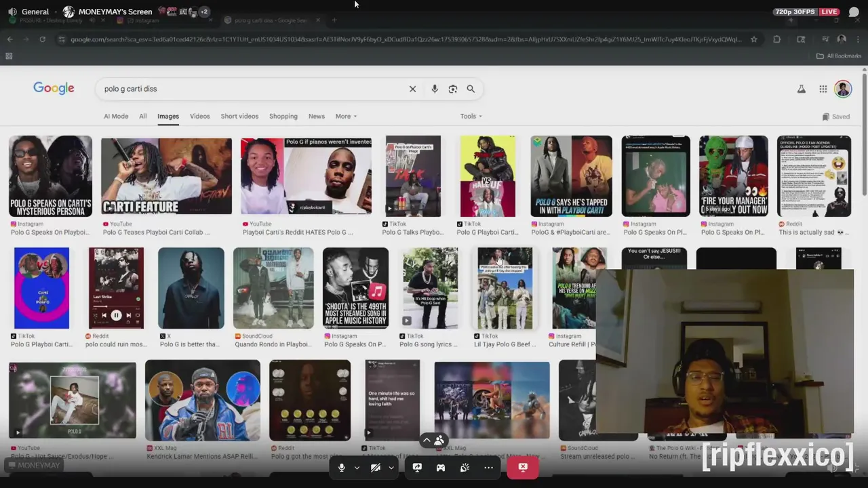Open a new browser tab with plus

coord(334,20)
